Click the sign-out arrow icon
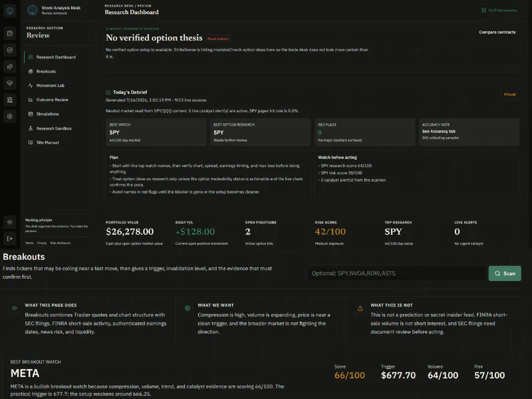The height and width of the screenshot is (399, 532). [10, 239]
